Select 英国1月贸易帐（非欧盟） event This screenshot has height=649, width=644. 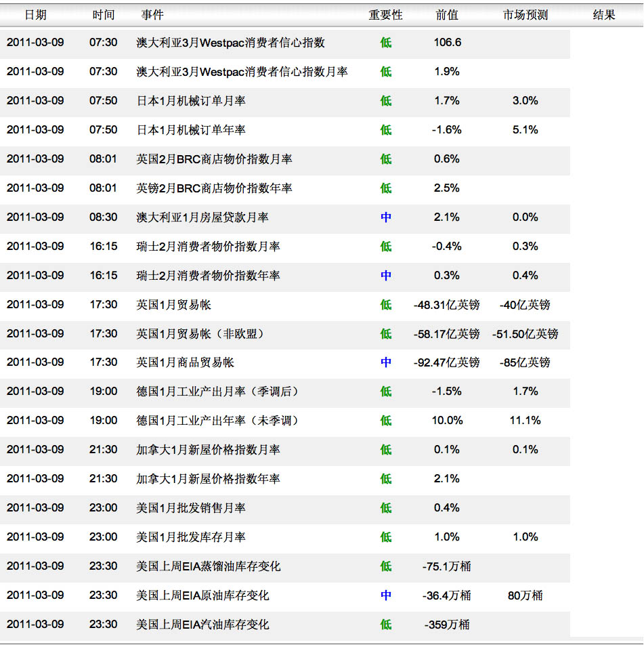click(x=200, y=333)
